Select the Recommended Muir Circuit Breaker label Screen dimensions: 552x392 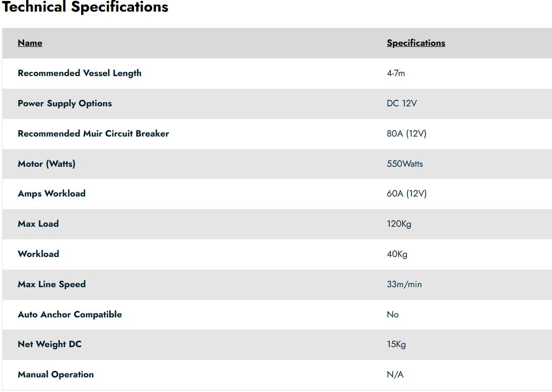pyautogui.click(x=93, y=134)
